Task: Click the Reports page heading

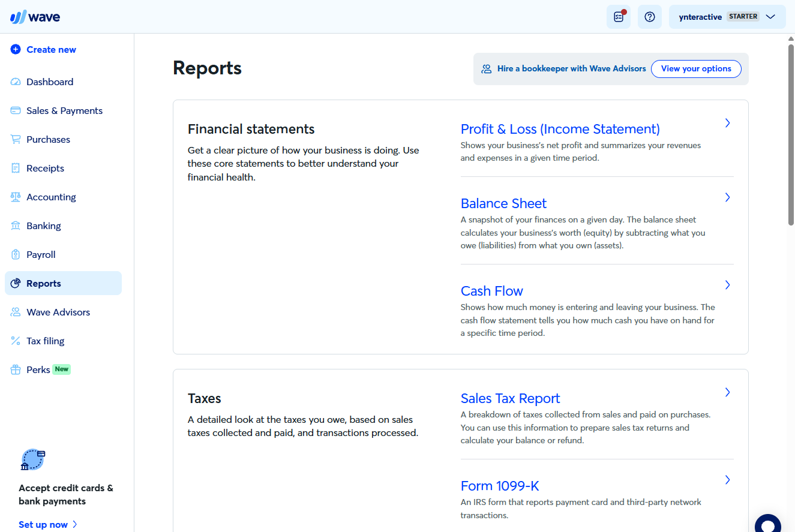Action: click(x=207, y=68)
